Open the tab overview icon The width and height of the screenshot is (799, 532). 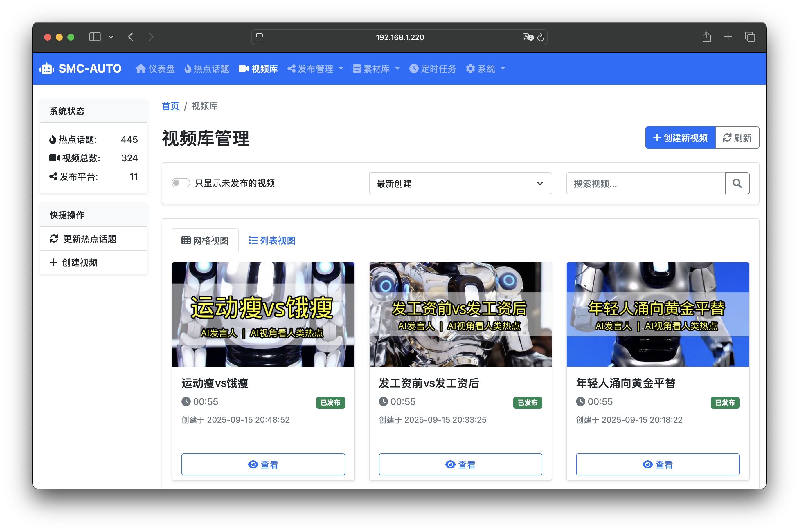tap(750, 37)
